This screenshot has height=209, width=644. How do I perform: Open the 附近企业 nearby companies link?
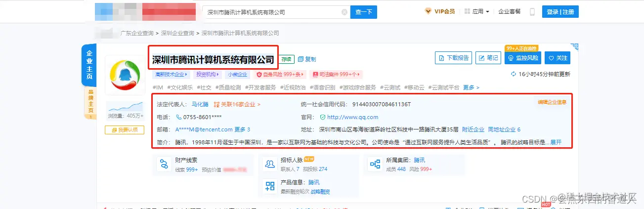coord(473,130)
